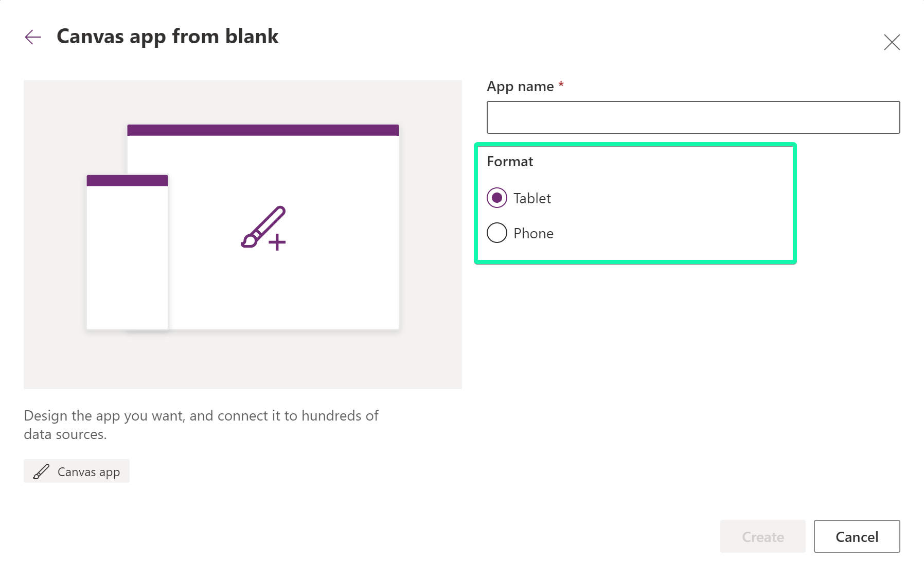
Task: Click the App name field label
Action: [x=520, y=86]
